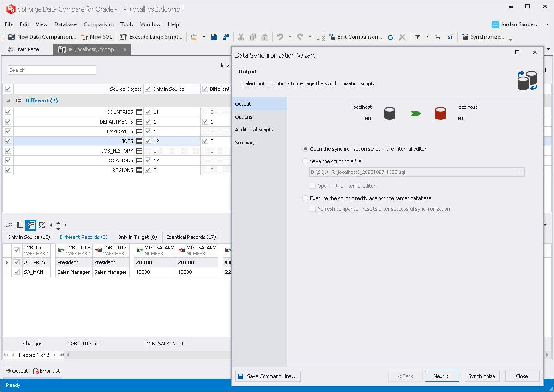Screen dimensions: 554x392
Task: Click the Save Command Line... button
Action: coord(268,376)
